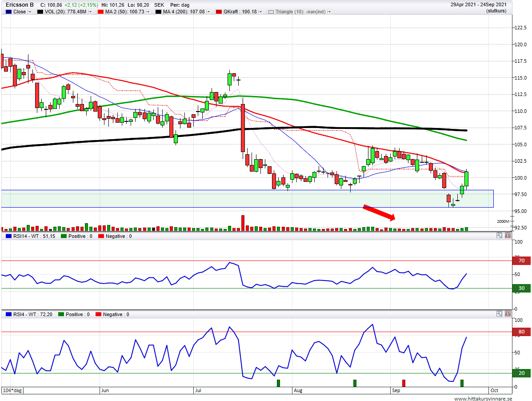Click the Lo: 98,20 value
The image size is (532, 401).
pos(138,5)
